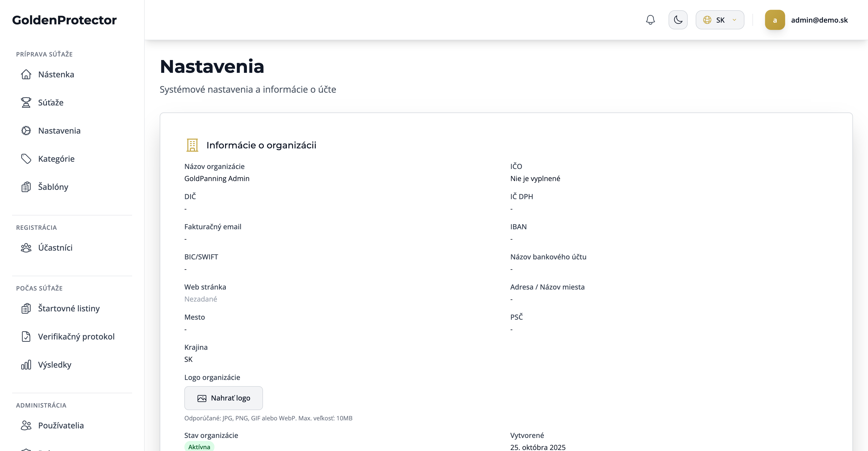Click the Nastavenia gear icon
This screenshot has width=868, height=451.
[26, 131]
